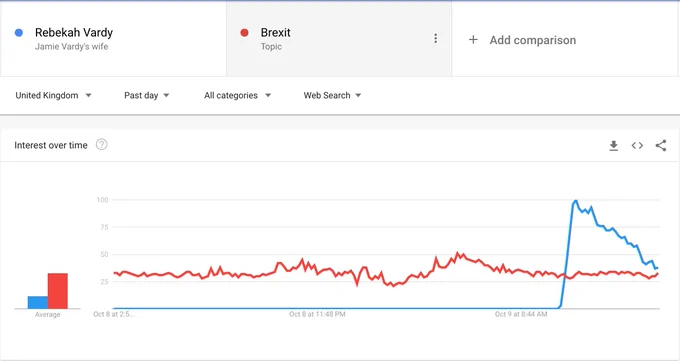Click the blue Average bar
The height and width of the screenshot is (361, 680).
[38, 302]
